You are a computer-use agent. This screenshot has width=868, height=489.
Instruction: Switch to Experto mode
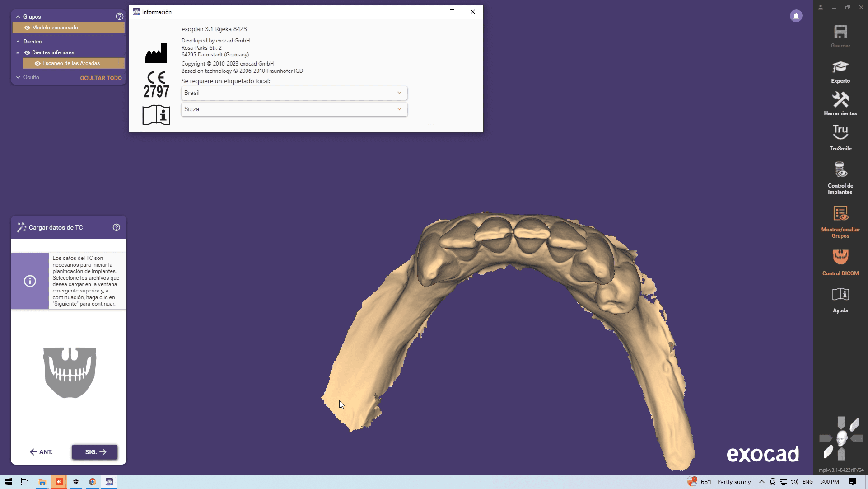point(840,72)
